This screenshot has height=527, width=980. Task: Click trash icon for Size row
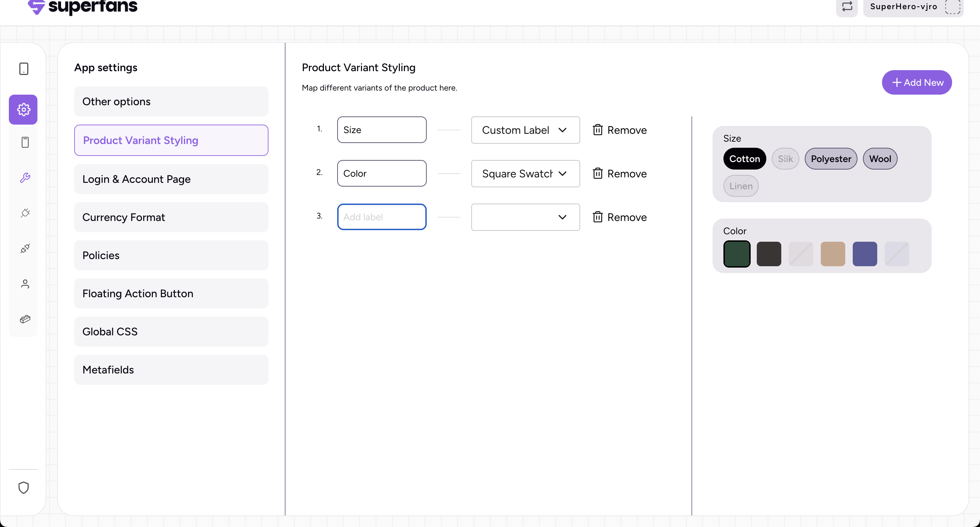coord(597,130)
